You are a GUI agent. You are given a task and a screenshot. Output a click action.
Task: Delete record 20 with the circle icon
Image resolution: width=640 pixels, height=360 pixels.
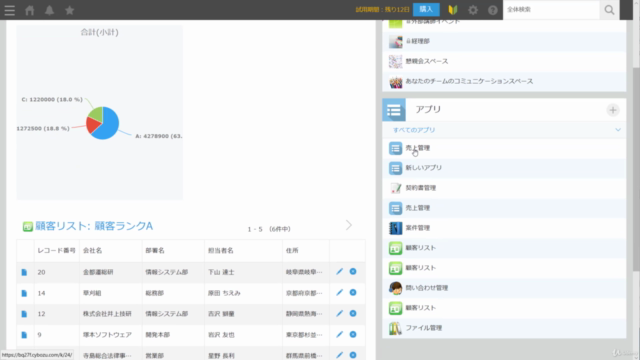(353, 271)
